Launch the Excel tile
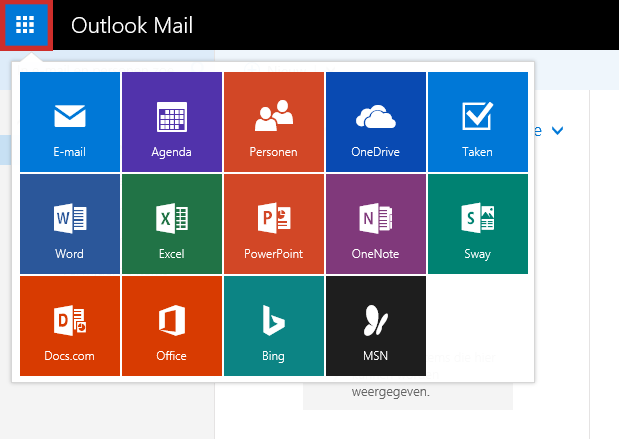Image resolution: width=619 pixels, height=439 pixels. click(x=172, y=224)
